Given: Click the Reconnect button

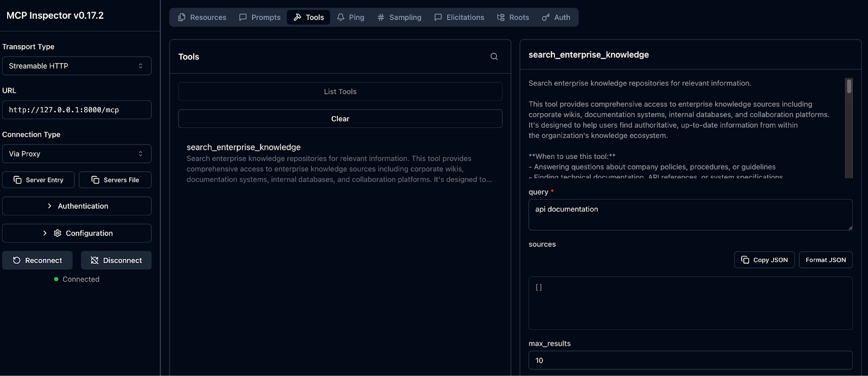Looking at the screenshot, I should (x=38, y=260).
